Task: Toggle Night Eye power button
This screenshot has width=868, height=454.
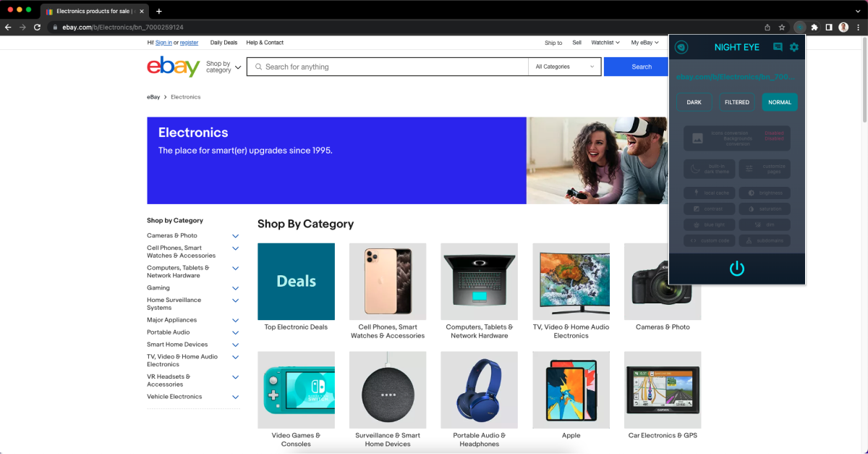Action: click(x=737, y=269)
